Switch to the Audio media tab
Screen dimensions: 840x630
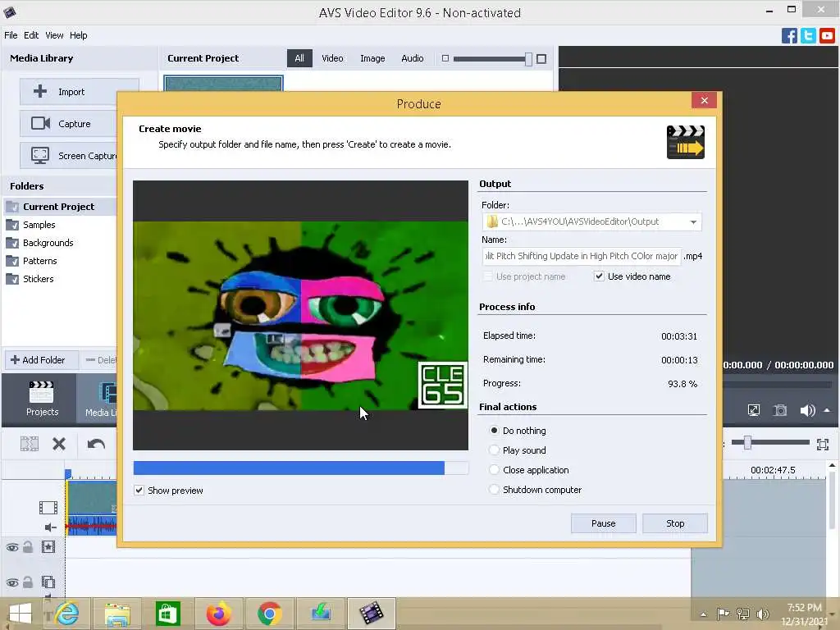413,58
